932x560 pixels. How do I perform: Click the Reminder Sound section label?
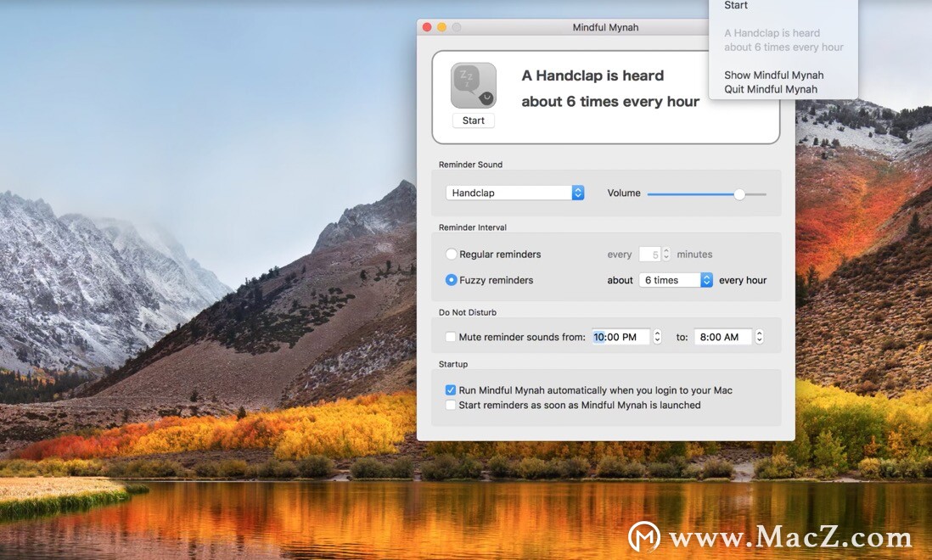471,165
